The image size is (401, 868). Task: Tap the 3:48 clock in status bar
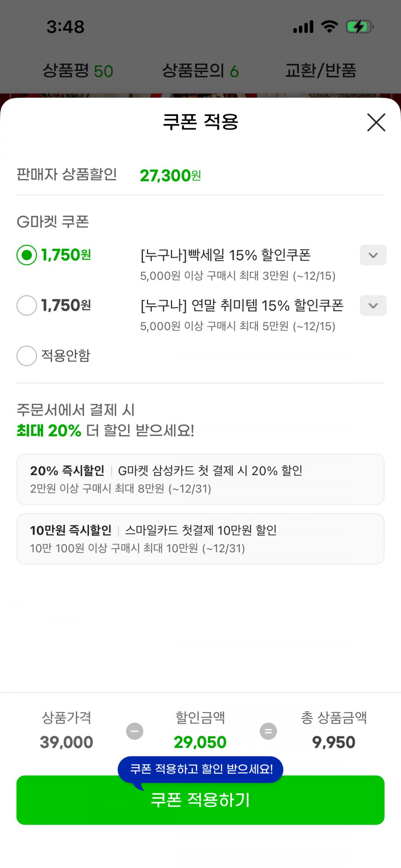tap(65, 27)
